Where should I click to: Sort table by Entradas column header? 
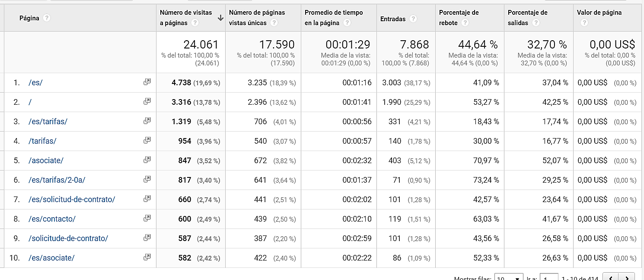(393, 19)
